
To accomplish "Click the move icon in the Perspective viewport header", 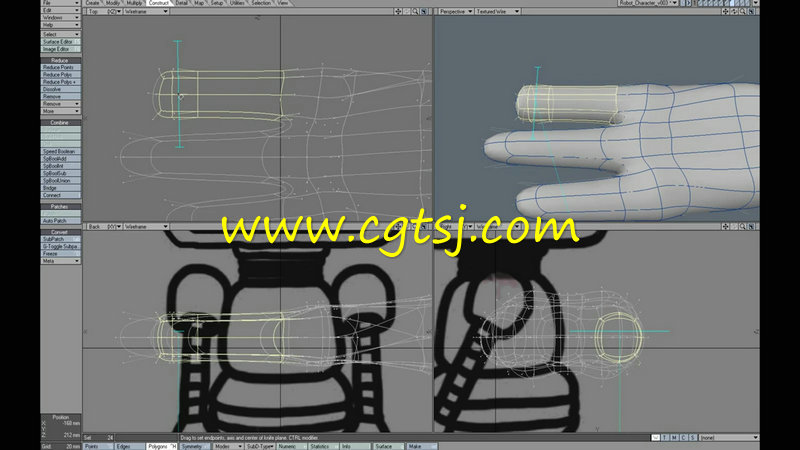I will [x=726, y=11].
